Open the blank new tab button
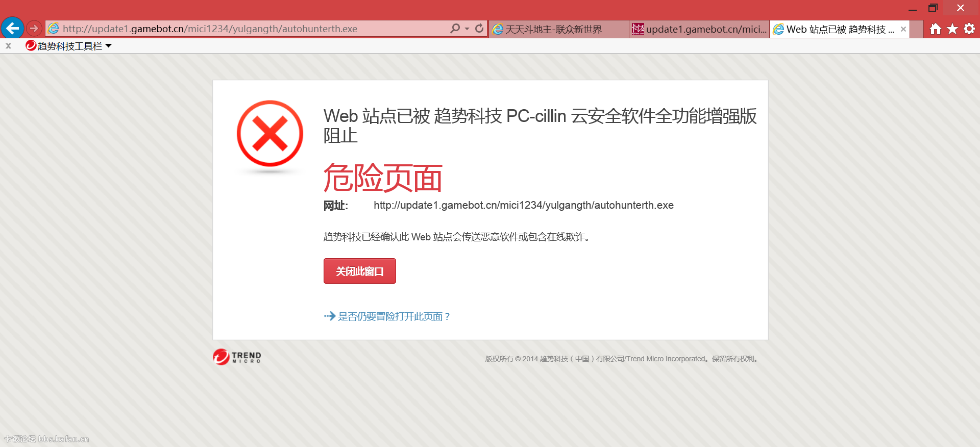 coord(917,29)
